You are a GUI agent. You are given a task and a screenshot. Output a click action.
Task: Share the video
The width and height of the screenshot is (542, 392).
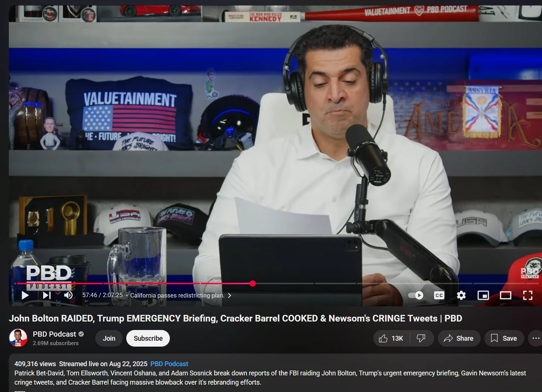pos(459,338)
